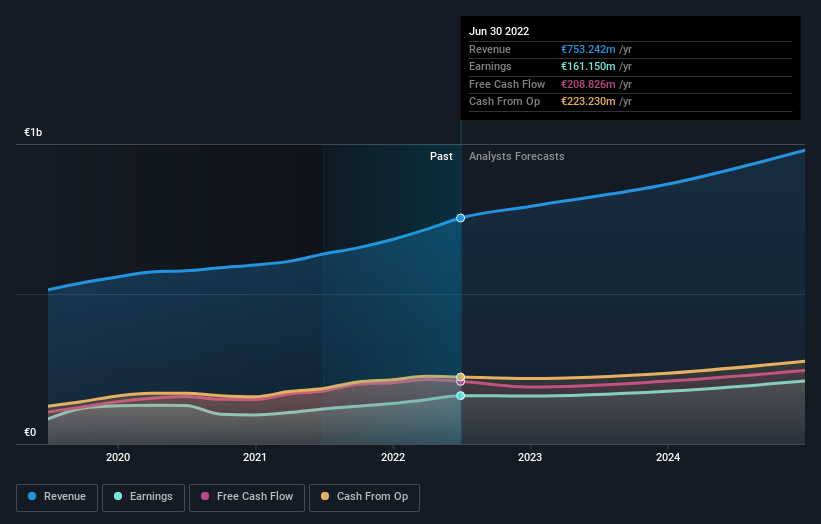Toggle the Cash From Op legend button

point(364,497)
